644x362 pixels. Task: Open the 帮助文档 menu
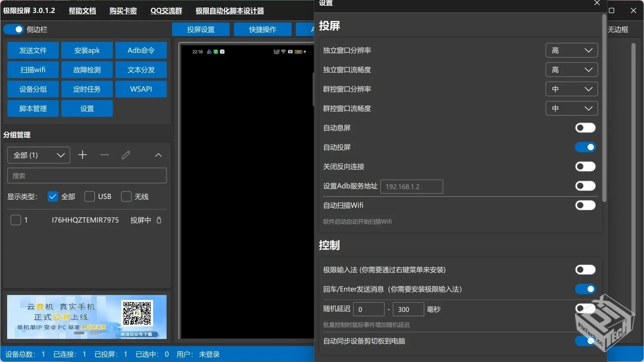point(82,10)
